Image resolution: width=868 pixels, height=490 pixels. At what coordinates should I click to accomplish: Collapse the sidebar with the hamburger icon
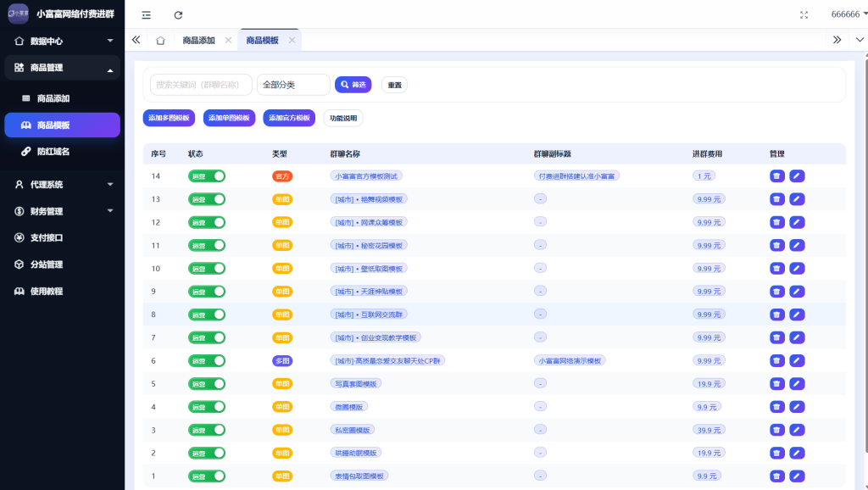(146, 15)
